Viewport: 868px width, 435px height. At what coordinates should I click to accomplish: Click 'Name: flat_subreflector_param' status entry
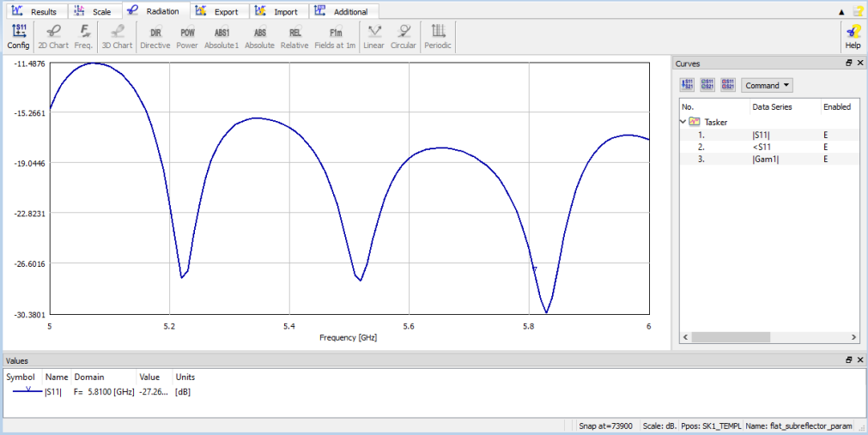(798, 426)
